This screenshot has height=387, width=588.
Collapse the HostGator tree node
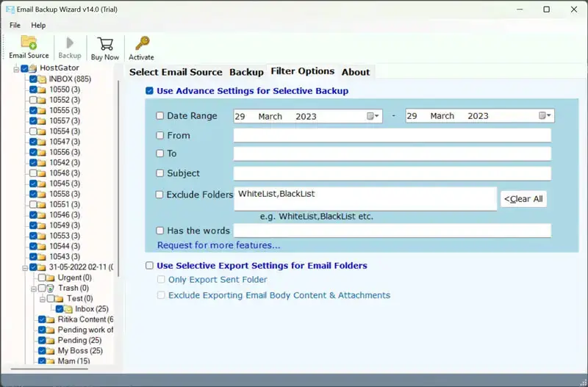pos(15,68)
